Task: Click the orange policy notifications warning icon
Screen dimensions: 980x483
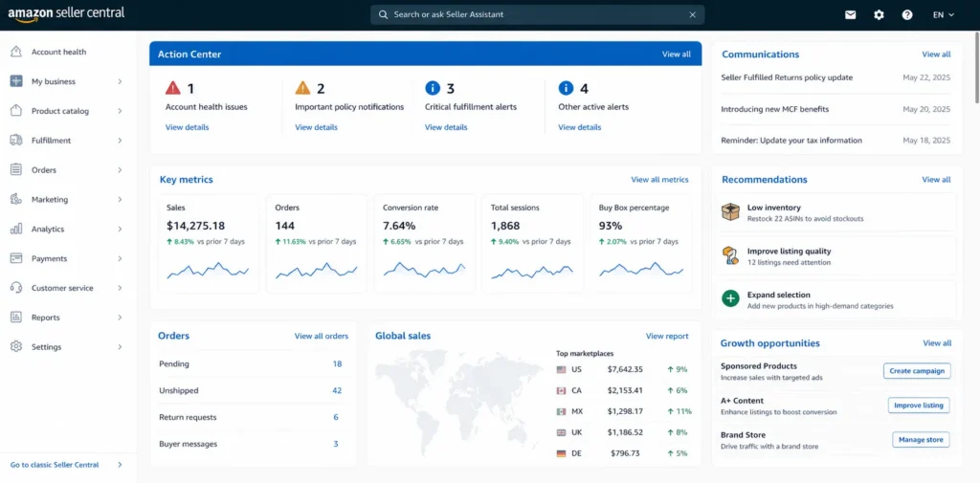Action: pos(302,87)
